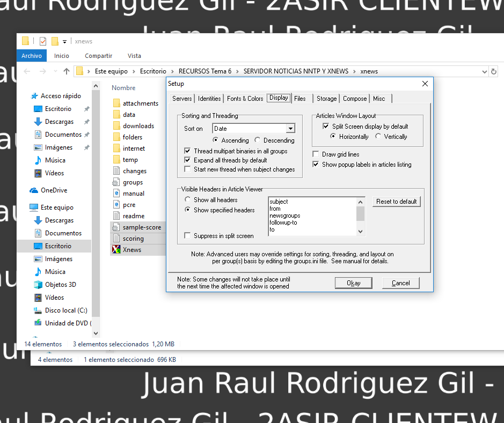The image size is (504, 423).
Task: Click Nombre column header
Action: pos(123,87)
